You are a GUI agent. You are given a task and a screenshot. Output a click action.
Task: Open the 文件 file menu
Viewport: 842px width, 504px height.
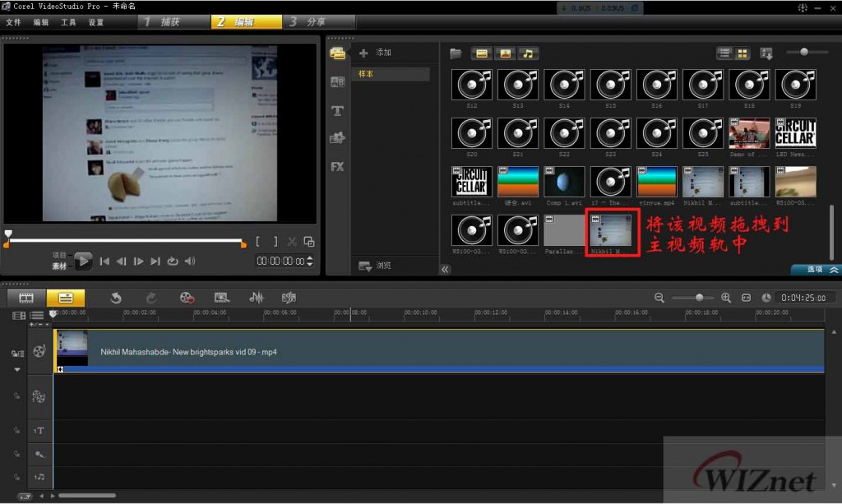(x=13, y=22)
